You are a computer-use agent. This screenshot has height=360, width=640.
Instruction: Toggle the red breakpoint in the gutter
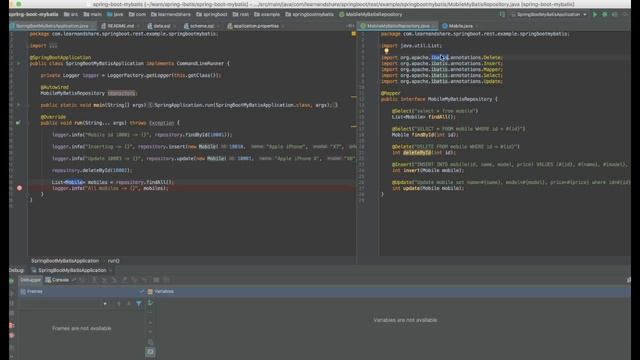point(19,188)
